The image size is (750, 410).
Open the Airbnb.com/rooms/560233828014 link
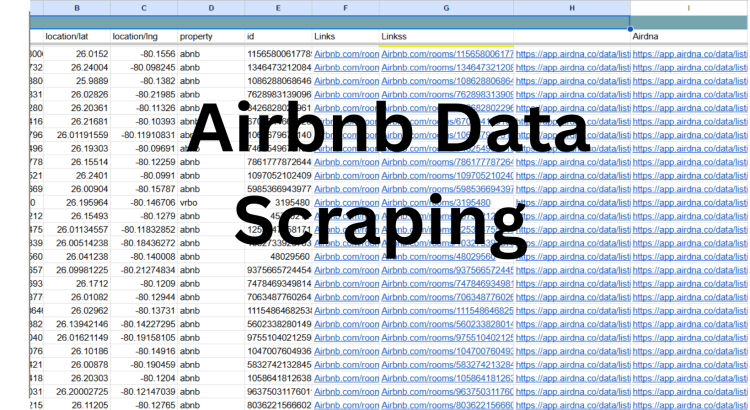[x=447, y=324]
